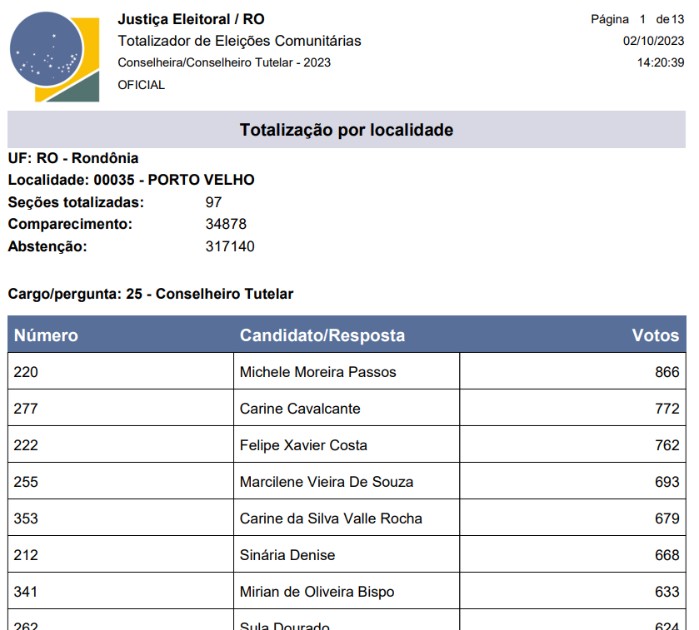Image resolution: width=699 pixels, height=630 pixels.
Task: Click candidate number 353 cell
Action: [x=25, y=518]
